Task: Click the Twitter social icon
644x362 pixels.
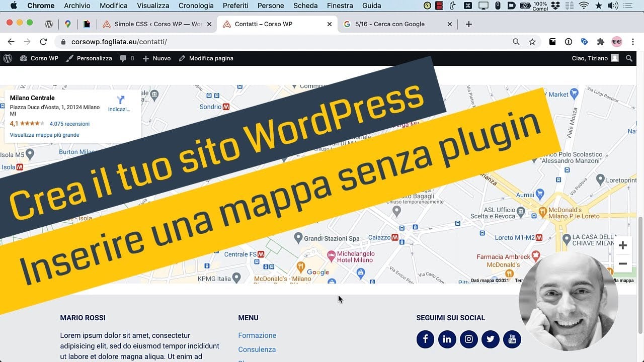Action: 491,339
